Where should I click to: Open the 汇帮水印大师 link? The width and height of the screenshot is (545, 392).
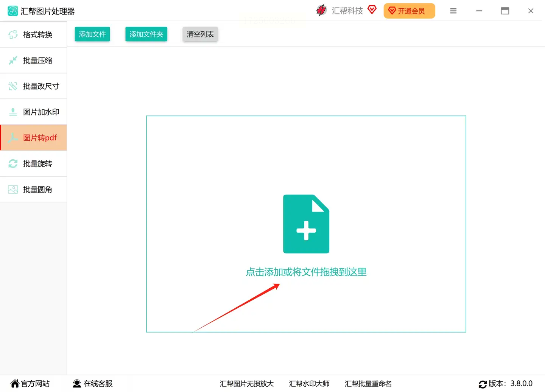pos(309,384)
